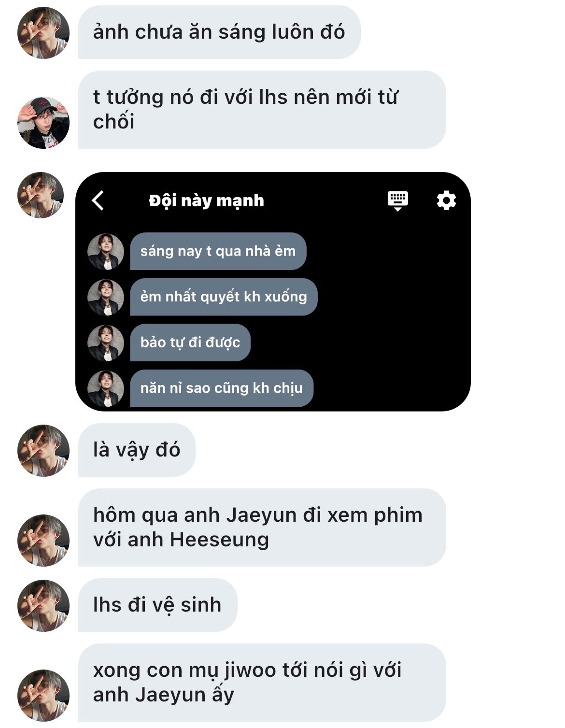Tap the back arrow beside 'Đội này mạnh'
Viewport: 565px width, 728px height.
98,200
